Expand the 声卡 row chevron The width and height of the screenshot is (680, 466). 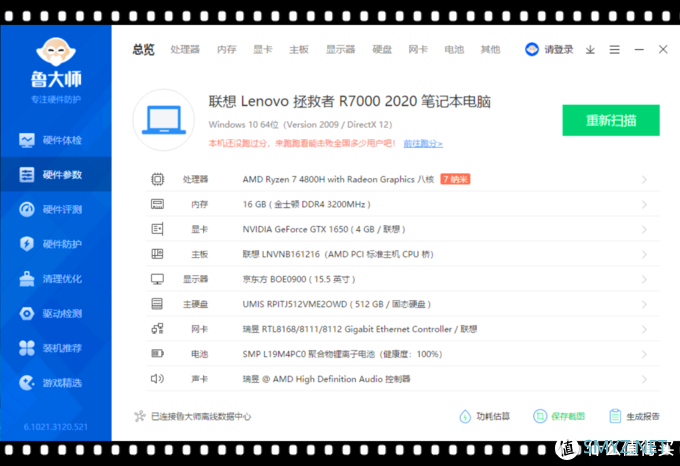644,379
